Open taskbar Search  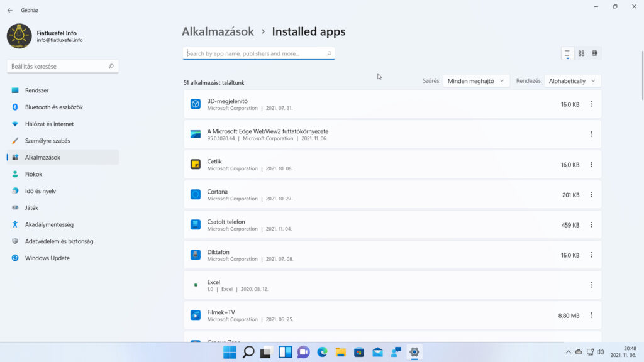click(x=248, y=352)
